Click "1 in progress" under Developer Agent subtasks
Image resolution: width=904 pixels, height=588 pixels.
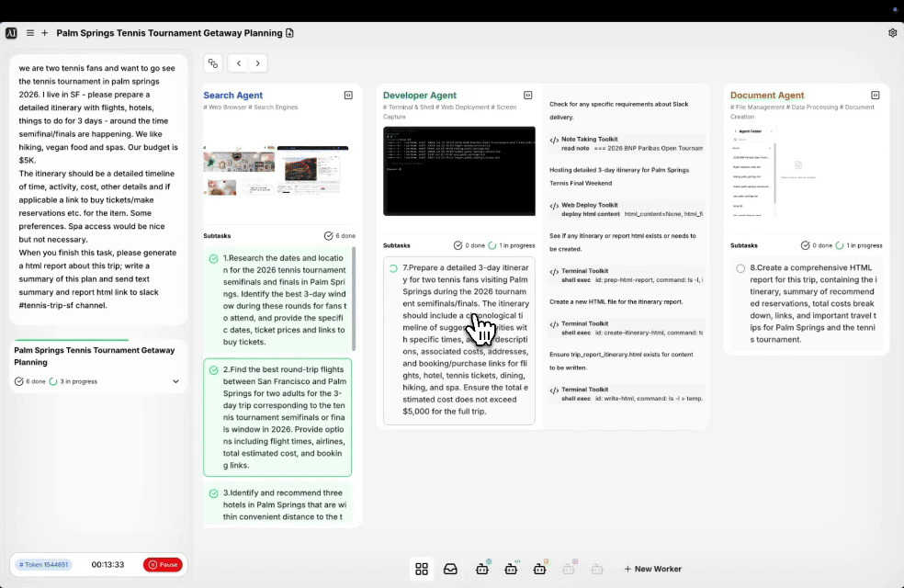coord(516,245)
